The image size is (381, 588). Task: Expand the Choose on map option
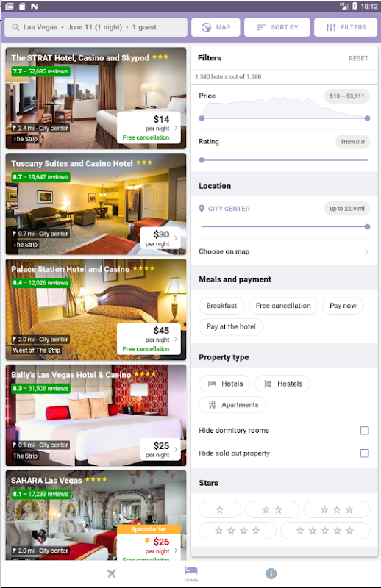[284, 251]
